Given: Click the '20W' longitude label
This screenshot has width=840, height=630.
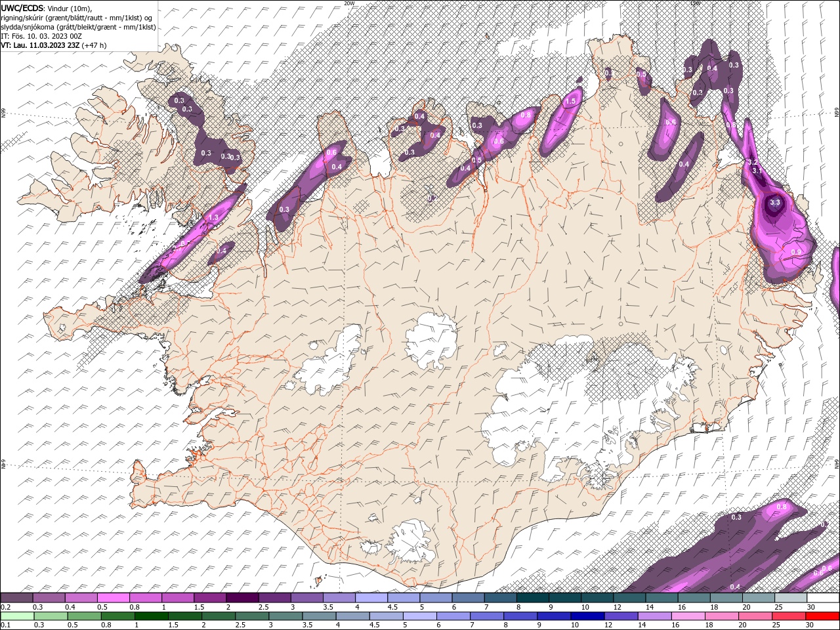Looking at the screenshot, I should (349, 3).
